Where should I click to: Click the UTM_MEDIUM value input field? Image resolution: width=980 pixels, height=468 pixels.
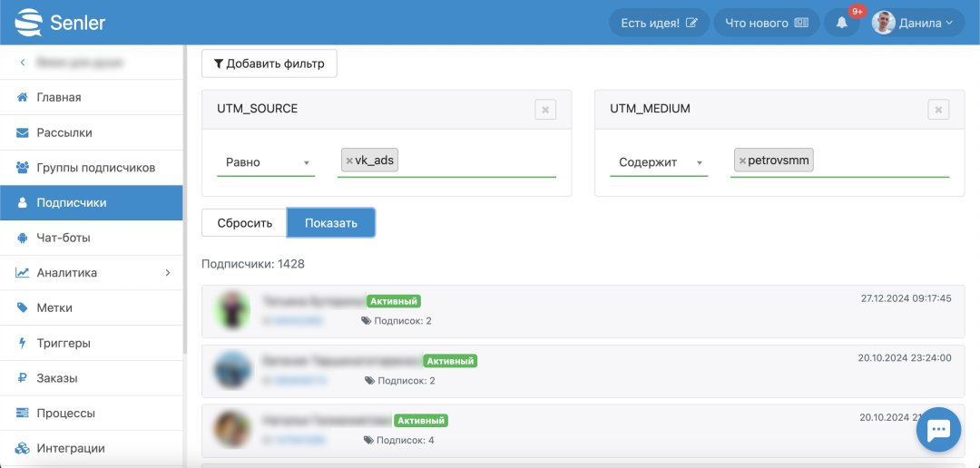click(880, 161)
